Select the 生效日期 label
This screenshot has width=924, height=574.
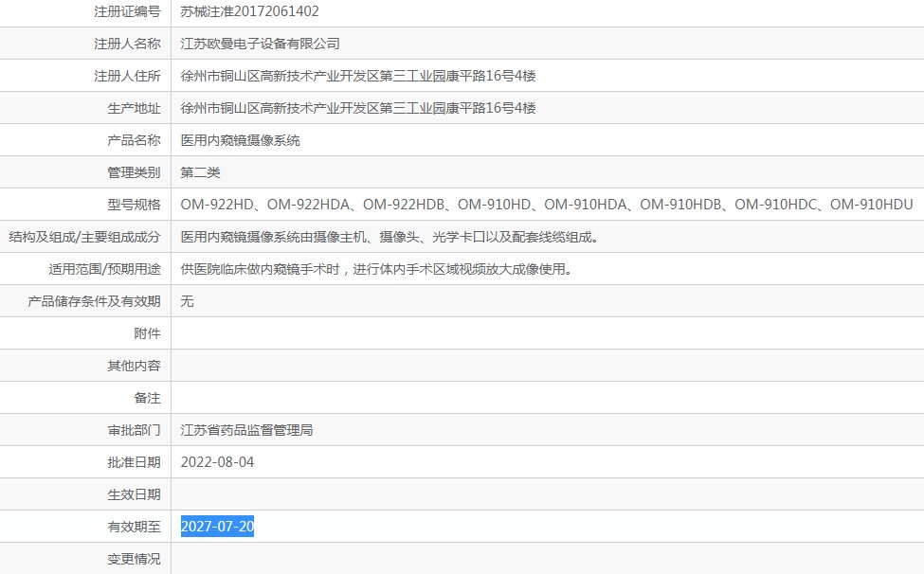point(134,494)
